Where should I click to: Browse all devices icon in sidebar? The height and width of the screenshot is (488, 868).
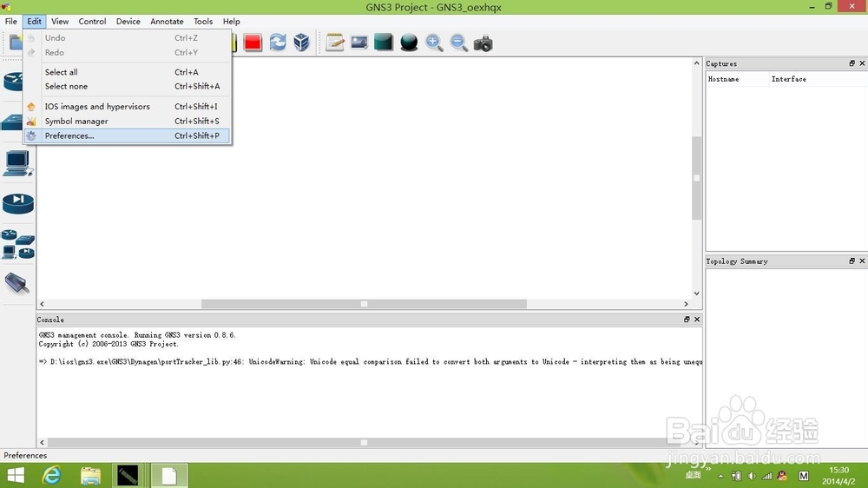click(x=17, y=245)
